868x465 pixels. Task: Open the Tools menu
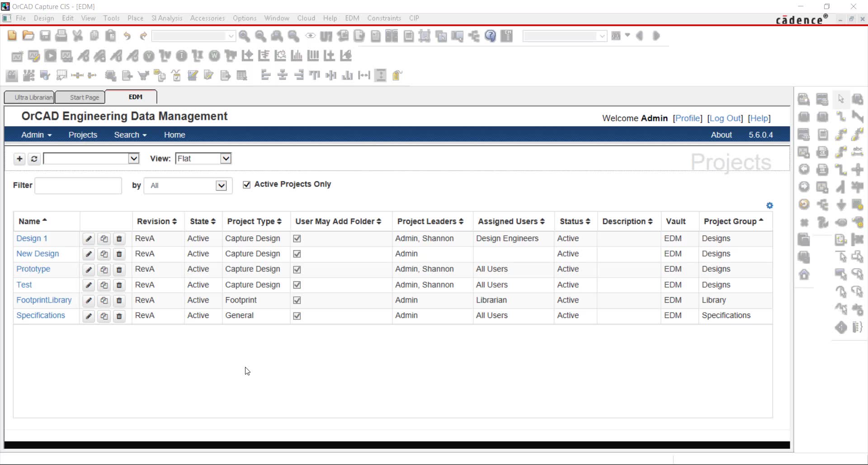tap(111, 18)
